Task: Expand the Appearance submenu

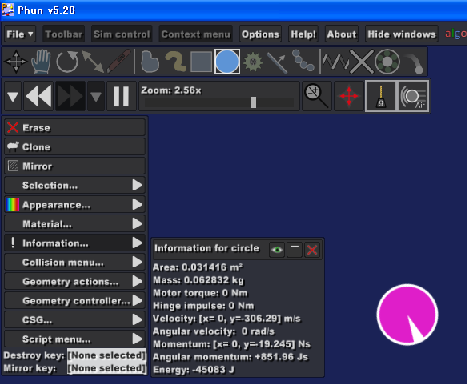Action: [75, 204]
